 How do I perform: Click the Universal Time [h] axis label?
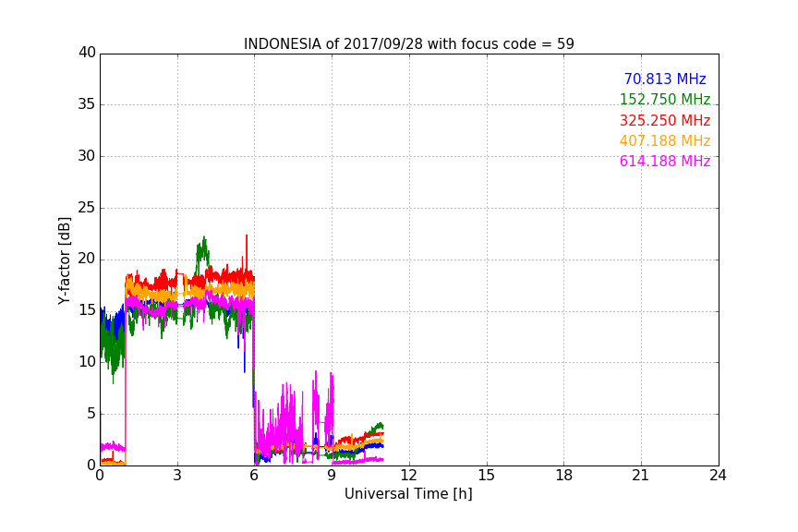(x=408, y=494)
